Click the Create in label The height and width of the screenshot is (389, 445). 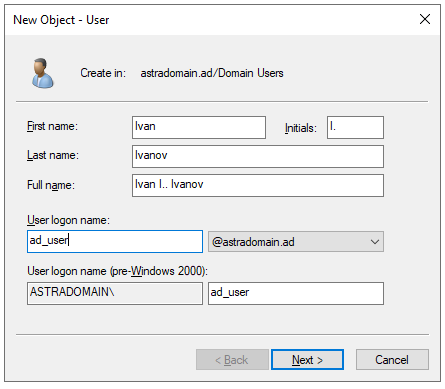pos(103,73)
